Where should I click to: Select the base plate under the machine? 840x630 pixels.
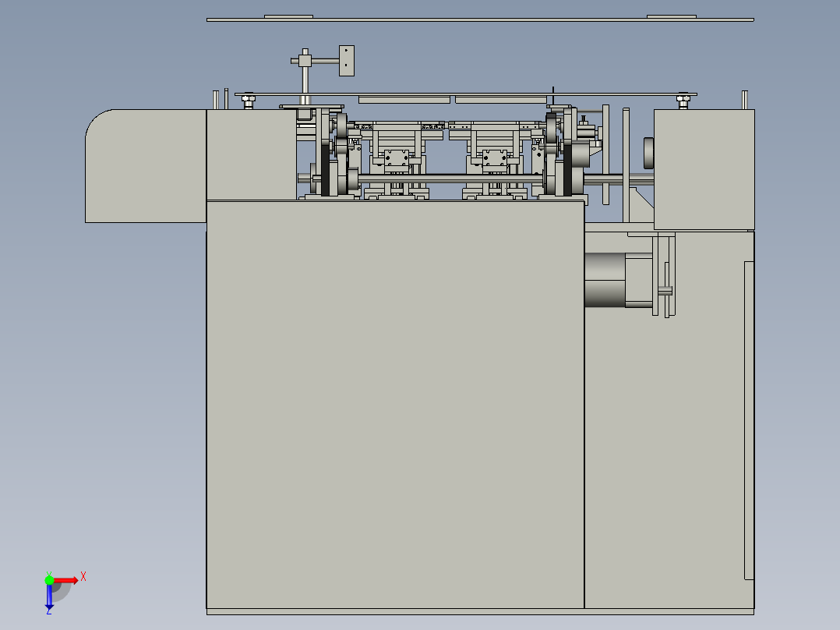[x=480, y=612]
